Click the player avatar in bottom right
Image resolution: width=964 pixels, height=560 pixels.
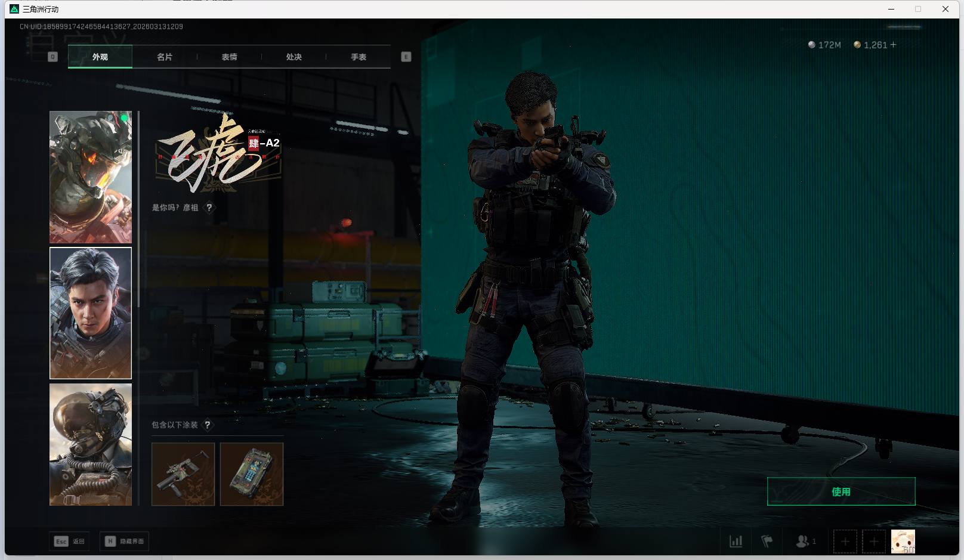pos(903,542)
